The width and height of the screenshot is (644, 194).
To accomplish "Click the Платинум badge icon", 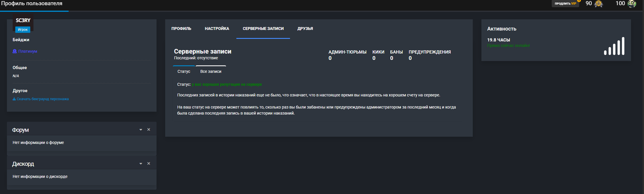I will coord(15,51).
